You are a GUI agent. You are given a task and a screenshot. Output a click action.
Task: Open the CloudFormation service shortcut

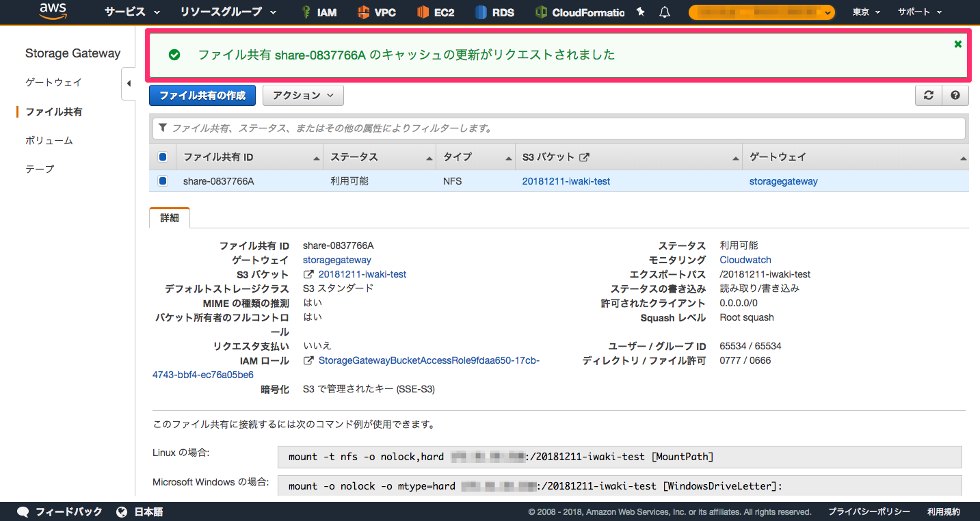pos(580,12)
